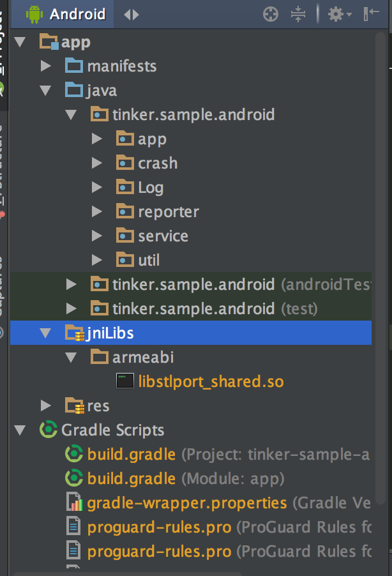Collapse the top-level app module

coord(20,42)
